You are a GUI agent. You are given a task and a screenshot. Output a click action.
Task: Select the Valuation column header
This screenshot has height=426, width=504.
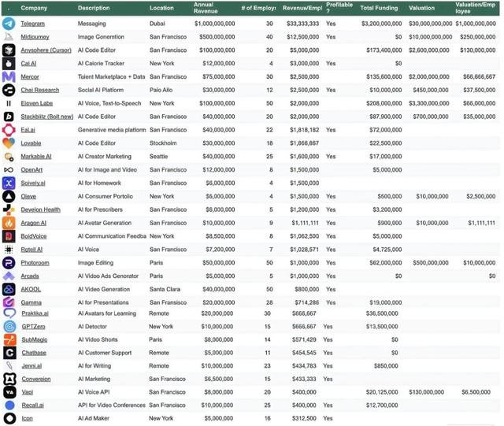click(x=422, y=8)
